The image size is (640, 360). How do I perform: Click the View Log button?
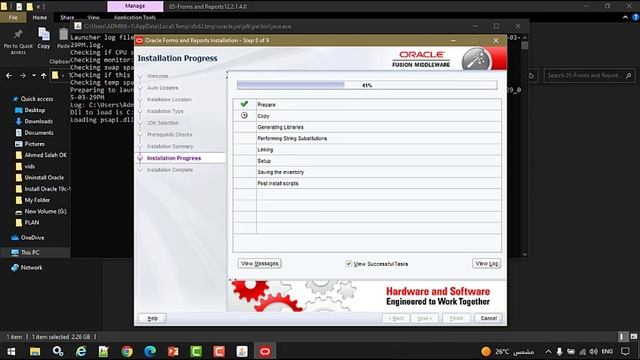coord(487,264)
